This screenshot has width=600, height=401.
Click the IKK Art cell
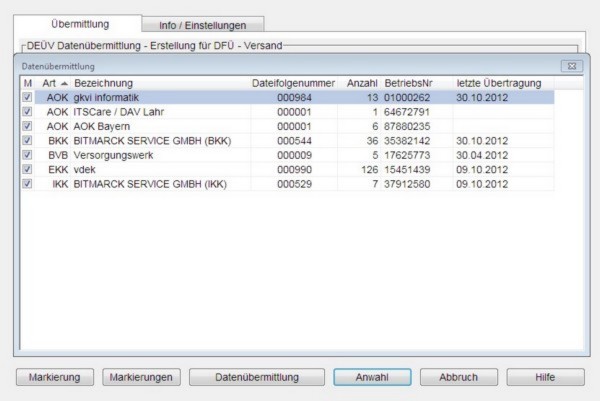[60, 184]
